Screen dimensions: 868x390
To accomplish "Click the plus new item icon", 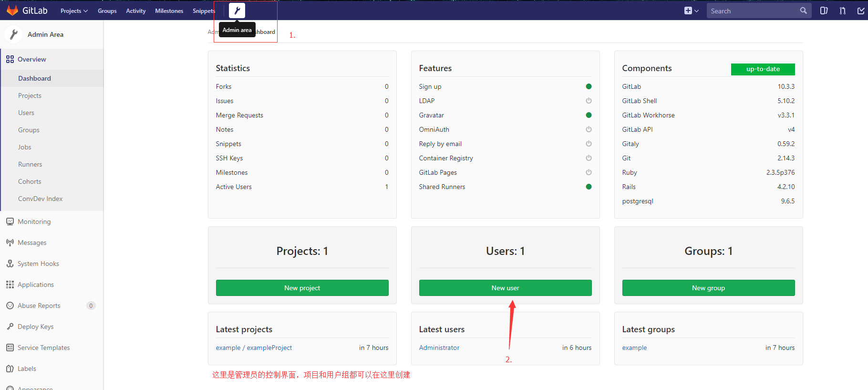I will coord(688,11).
